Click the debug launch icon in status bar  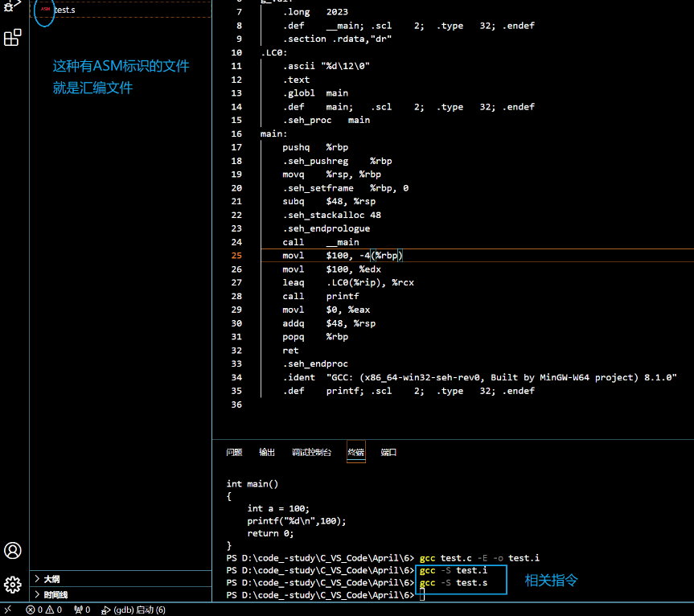[x=106, y=610]
